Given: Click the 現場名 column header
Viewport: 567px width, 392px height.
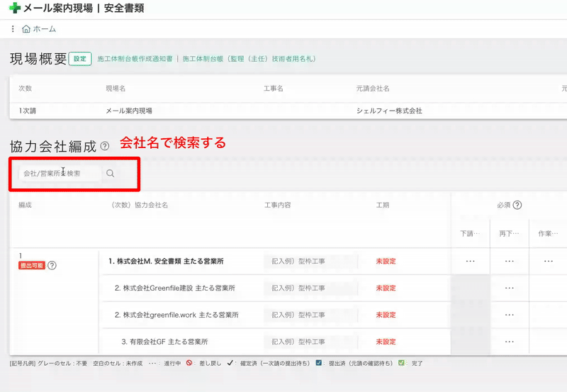Looking at the screenshot, I should [116, 88].
